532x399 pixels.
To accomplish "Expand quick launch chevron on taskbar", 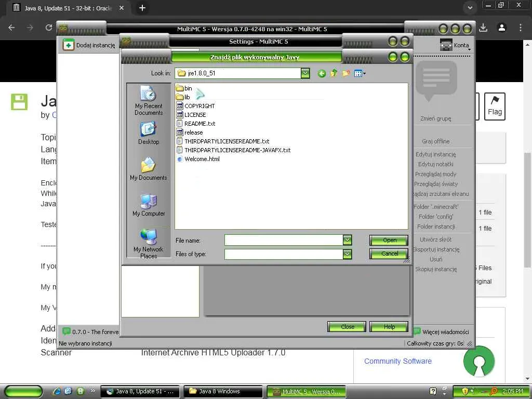I will tap(92, 391).
